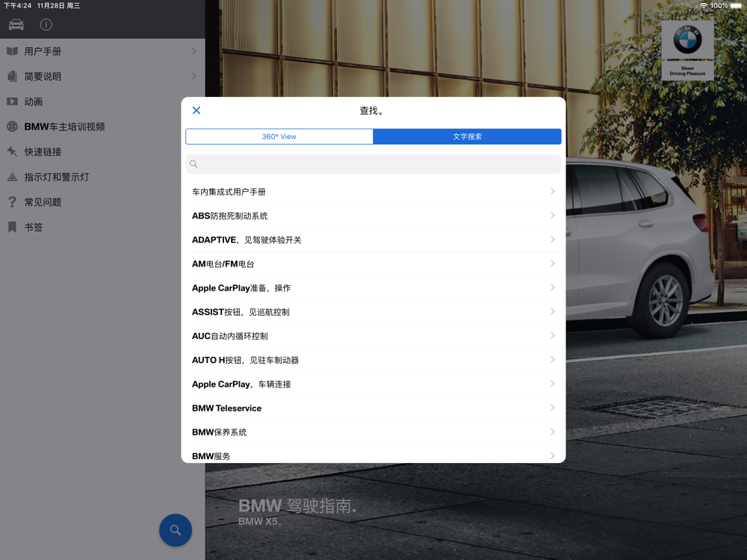Open chevron on ASSIST按钮 row
Viewport: 747px width, 560px height.
[x=553, y=311]
